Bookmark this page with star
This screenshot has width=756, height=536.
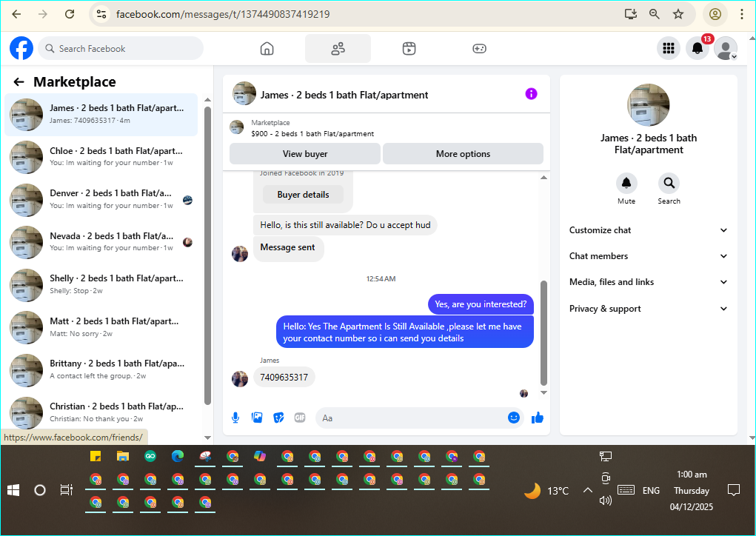pos(678,14)
